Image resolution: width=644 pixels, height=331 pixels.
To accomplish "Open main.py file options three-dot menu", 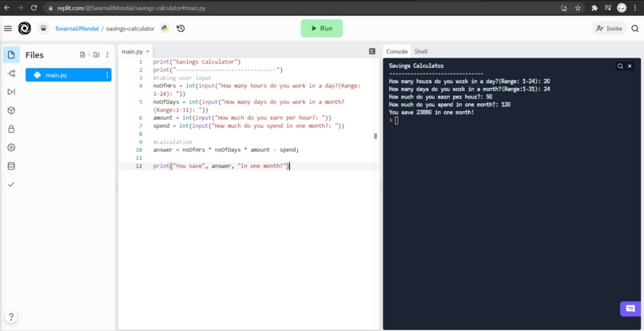I will [107, 75].
